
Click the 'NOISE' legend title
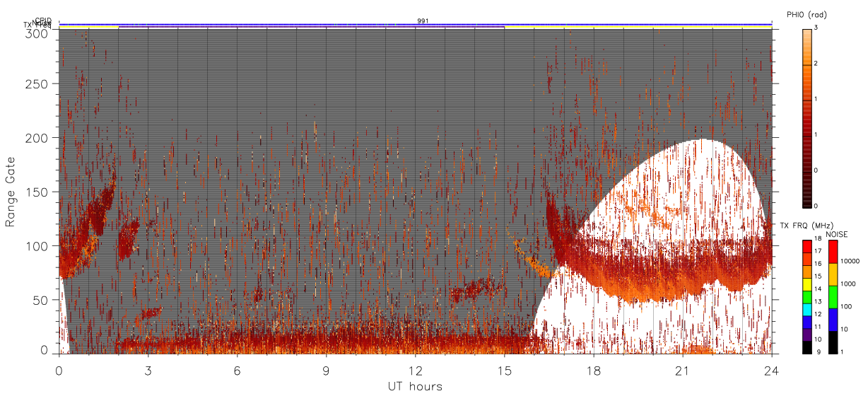click(837, 234)
